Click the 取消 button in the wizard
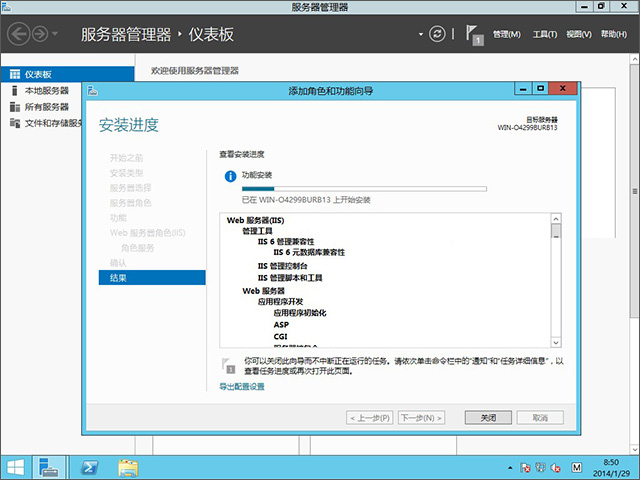Screen dimensions: 640x480 click(x=540, y=418)
